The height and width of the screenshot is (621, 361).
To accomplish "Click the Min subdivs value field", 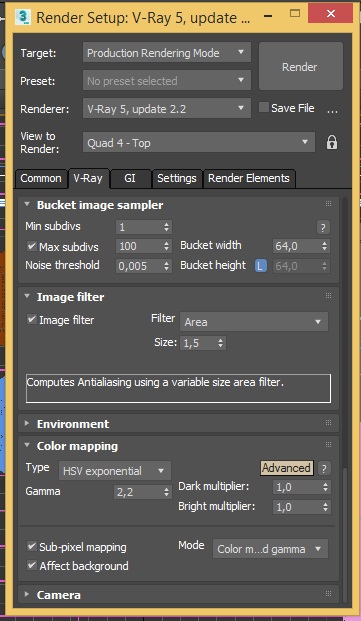I will (139, 227).
